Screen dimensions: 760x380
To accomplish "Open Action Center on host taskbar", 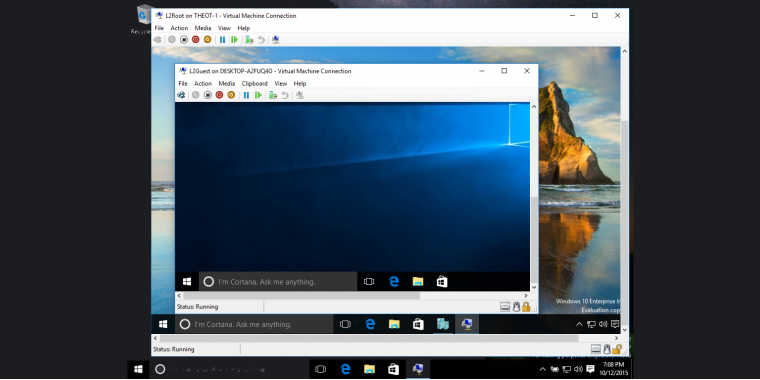I will 590,369.
